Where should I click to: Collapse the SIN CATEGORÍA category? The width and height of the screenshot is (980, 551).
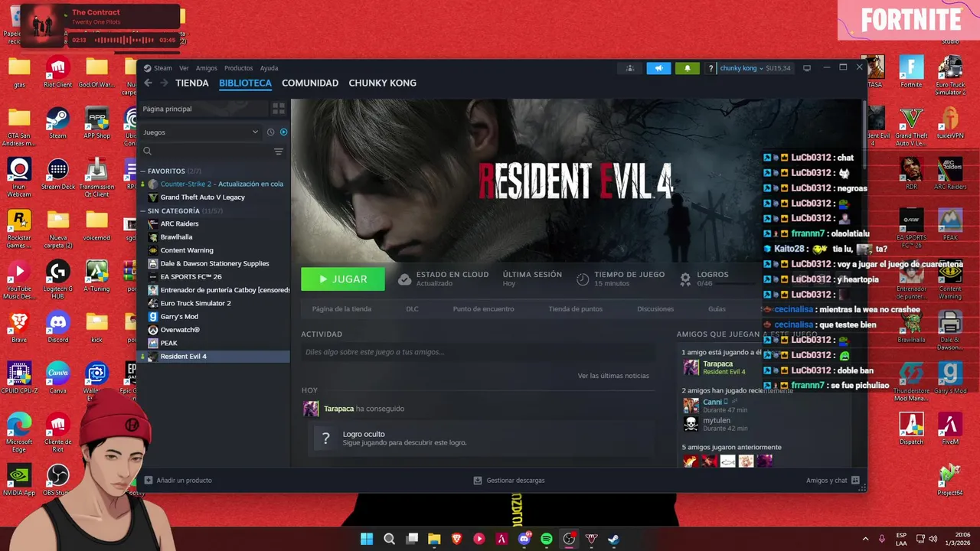coord(142,211)
